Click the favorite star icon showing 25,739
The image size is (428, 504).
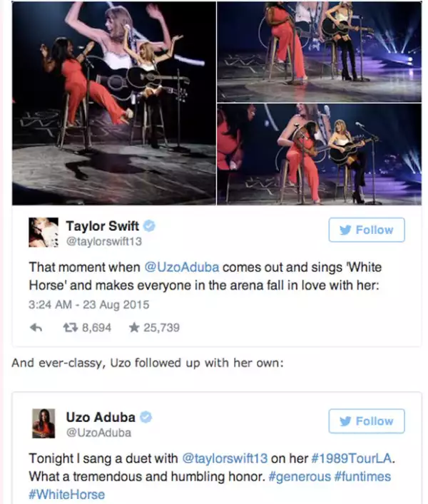click(134, 327)
